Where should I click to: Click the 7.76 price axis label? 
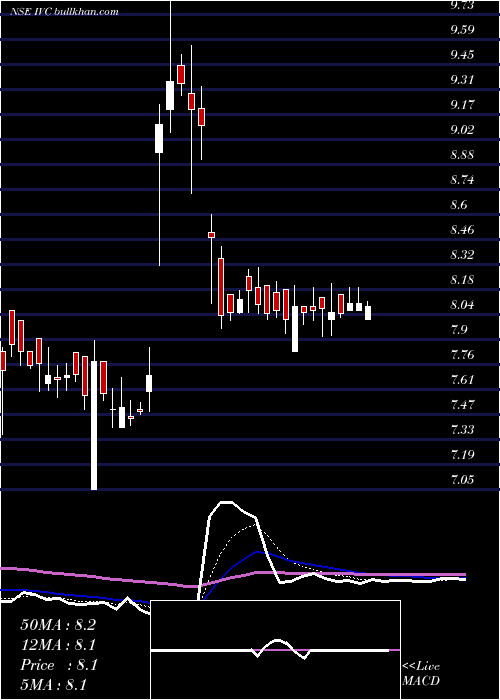click(x=462, y=355)
